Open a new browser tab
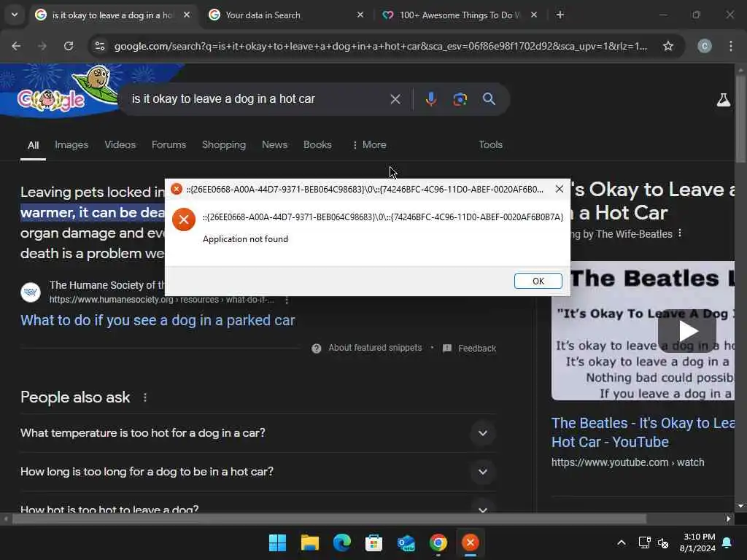The image size is (747, 560). click(560, 15)
